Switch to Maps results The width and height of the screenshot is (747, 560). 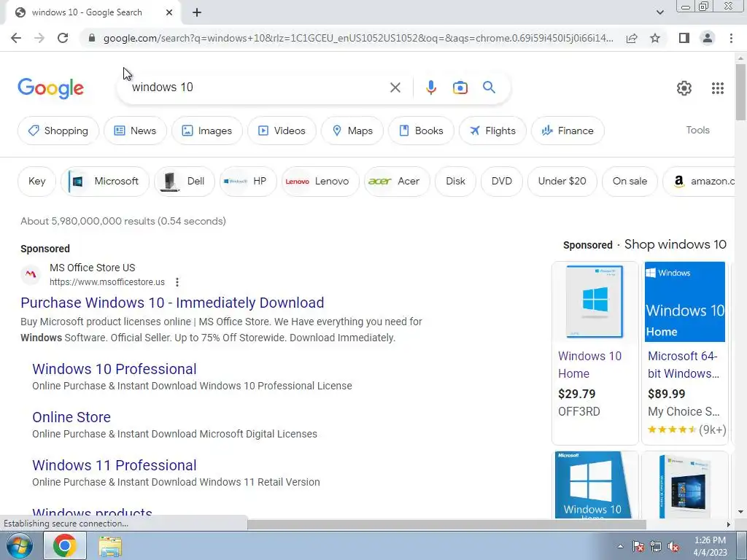(x=352, y=131)
